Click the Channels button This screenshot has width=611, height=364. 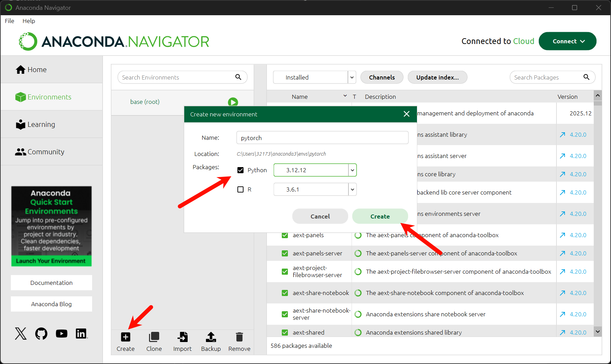(x=382, y=77)
